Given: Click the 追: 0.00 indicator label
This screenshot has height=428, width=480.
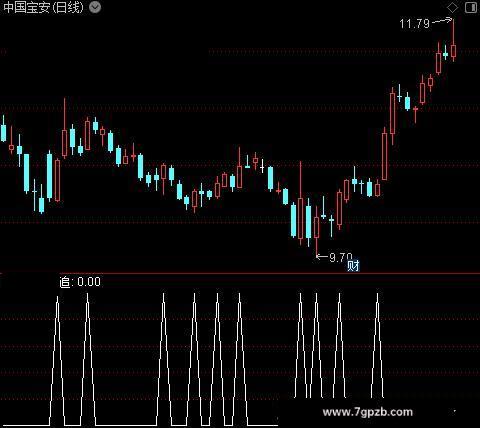Looking at the screenshot, I should coord(80,282).
